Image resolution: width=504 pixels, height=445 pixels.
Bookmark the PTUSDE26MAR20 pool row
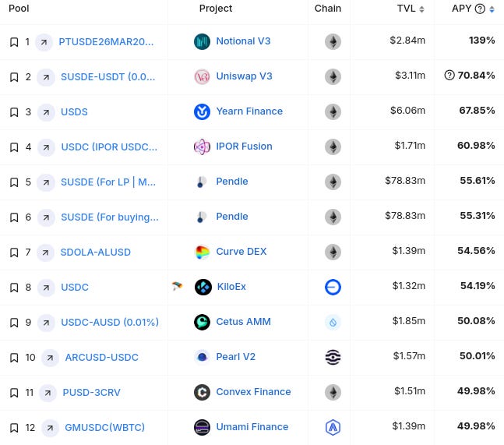pyautogui.click(x=14, y=42)
